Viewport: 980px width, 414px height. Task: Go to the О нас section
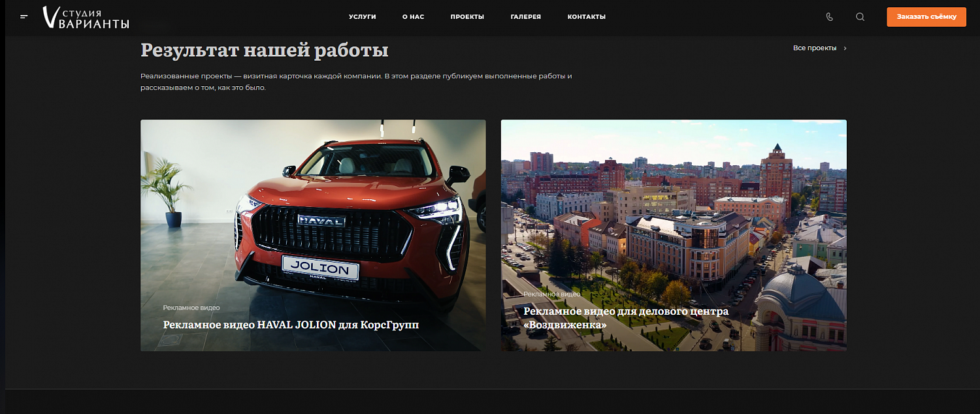coord(413,17)
